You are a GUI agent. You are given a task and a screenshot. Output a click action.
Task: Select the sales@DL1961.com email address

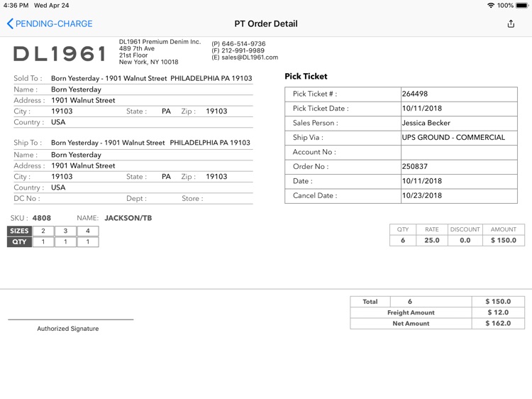pos(250,58)
